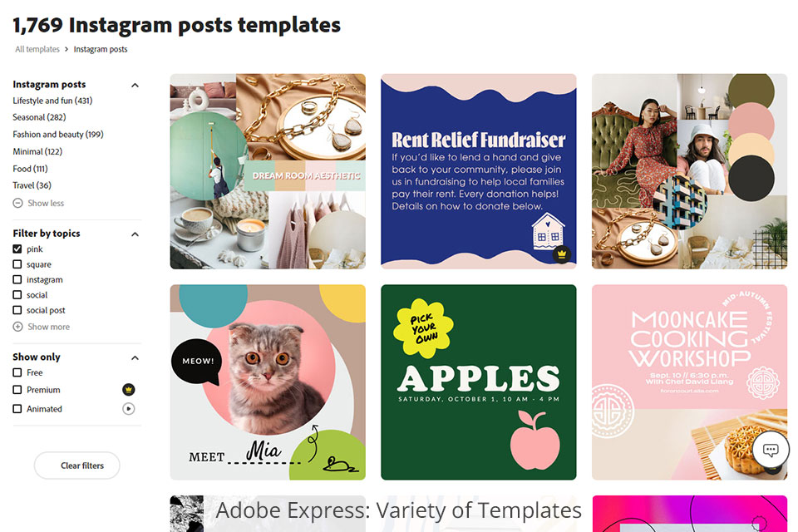Tick the Animated checkbox
This screenshot has height=532, width=798.
pyautogui.click(x=17, y=409)
